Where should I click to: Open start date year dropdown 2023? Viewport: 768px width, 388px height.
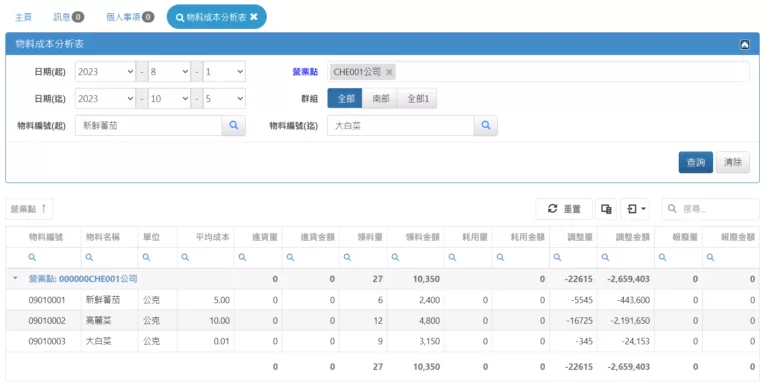click(105, 72)
